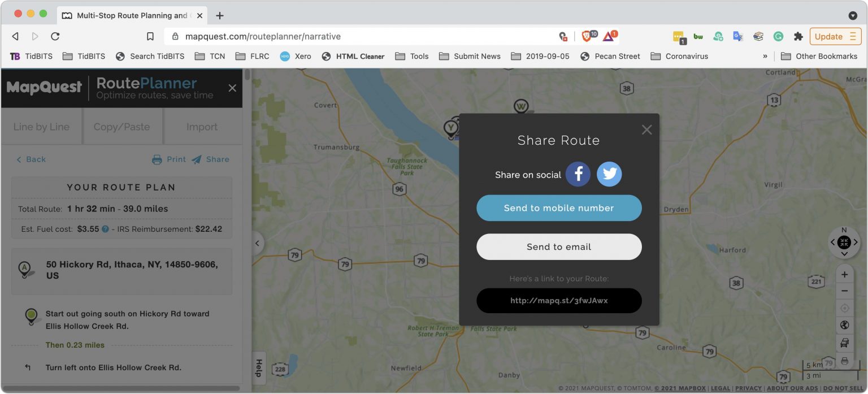Screen dimensions: 868x394
Task: Switch to the Copy/Paste tab
Action: (x=122, y=126)
